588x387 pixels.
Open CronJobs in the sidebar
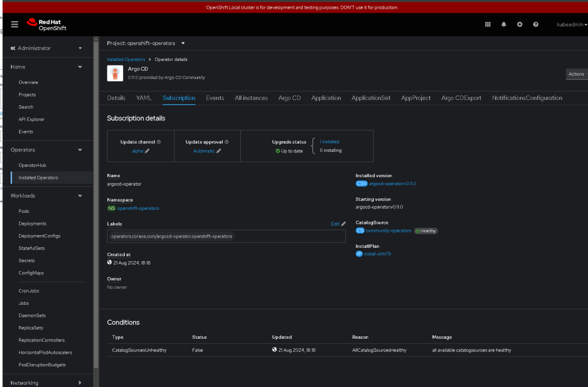coord(29,291)
